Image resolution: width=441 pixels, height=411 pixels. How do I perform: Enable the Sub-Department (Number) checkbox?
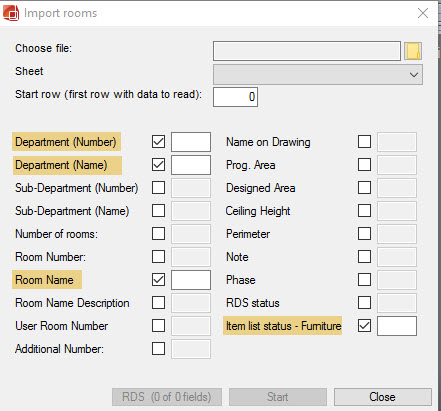[158, 188]
